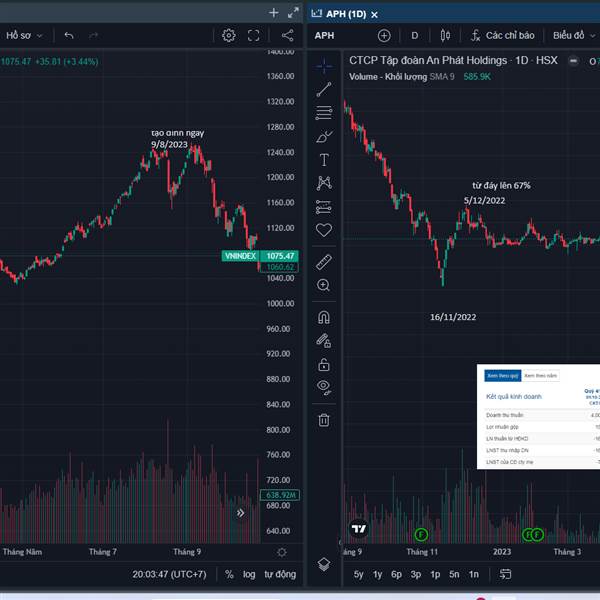Delete drawings with the trash icon
The image size is (600, 600).
point(324,420)
